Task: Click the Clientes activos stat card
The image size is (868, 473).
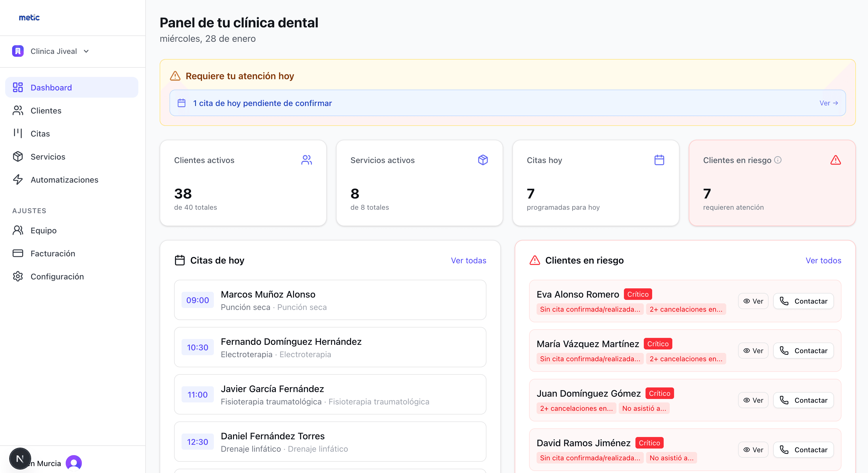Action: tap(243, 183)
